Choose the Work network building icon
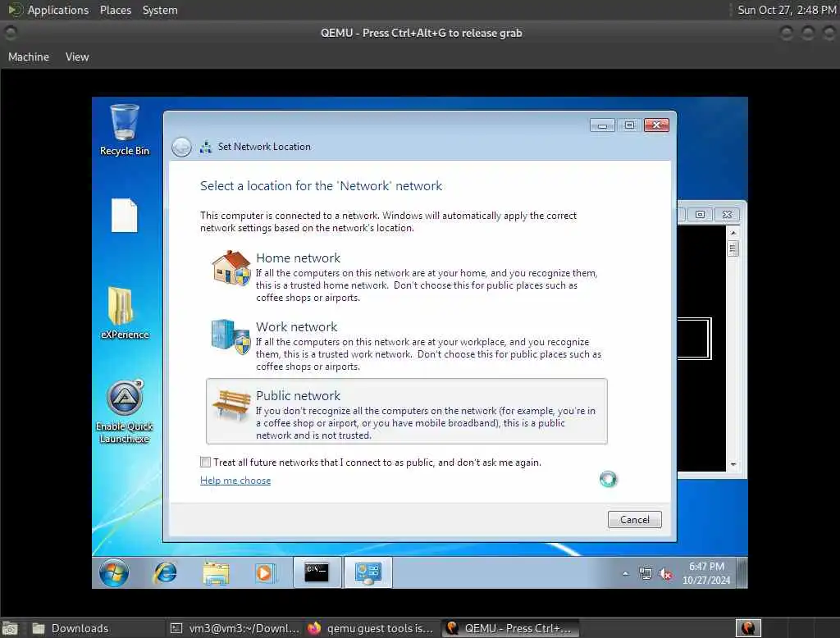The width and height of the screenshot is (840, 638). click(x=231, y=336)
